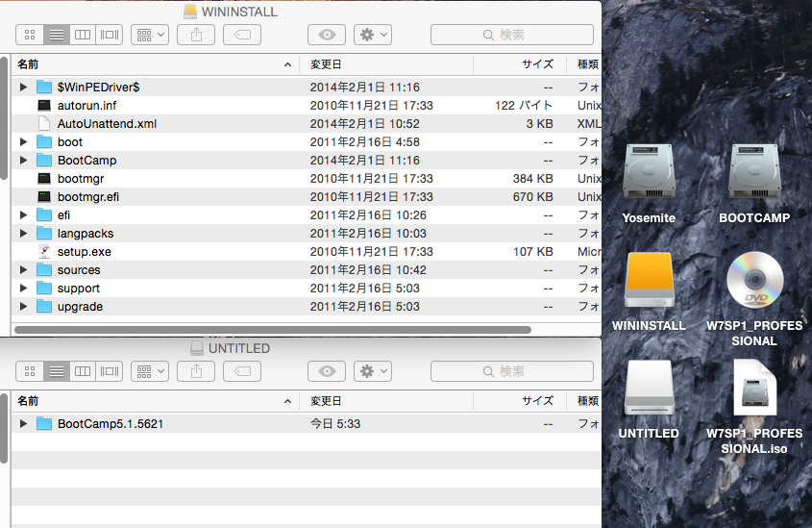Click WININSTALL title proxy icon
Image resolution: width=812 pixels, height=528 pixels.
pyautogui.click(x=190, y=12)
